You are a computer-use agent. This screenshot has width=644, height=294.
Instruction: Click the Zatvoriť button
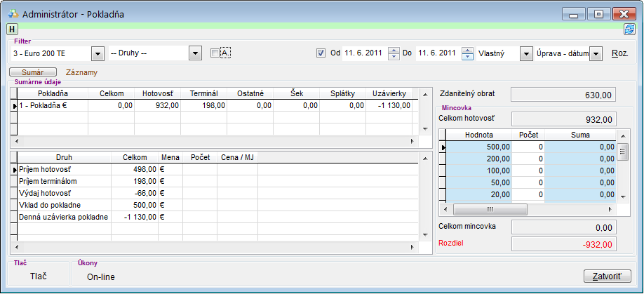608,276
